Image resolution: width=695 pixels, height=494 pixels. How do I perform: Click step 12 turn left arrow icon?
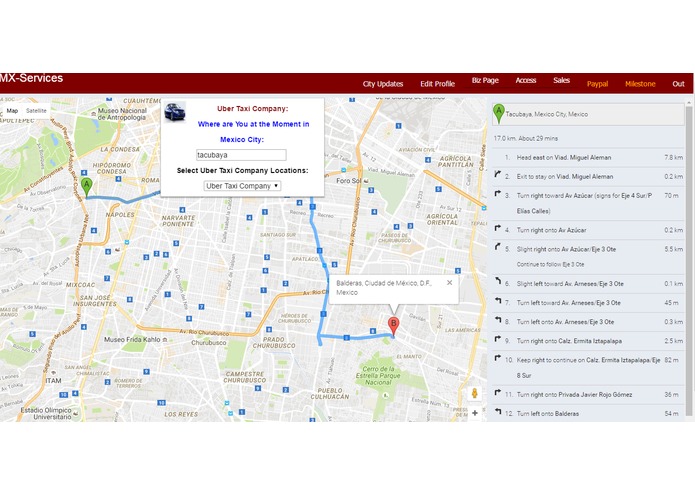coord(498,412)
